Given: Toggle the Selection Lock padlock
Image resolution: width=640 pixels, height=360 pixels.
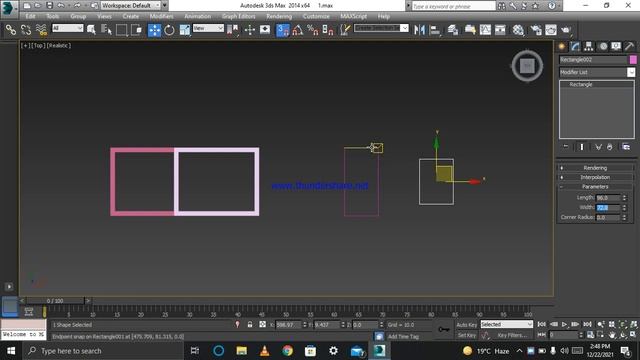Looking at the screenshot, I should point(250,325).
